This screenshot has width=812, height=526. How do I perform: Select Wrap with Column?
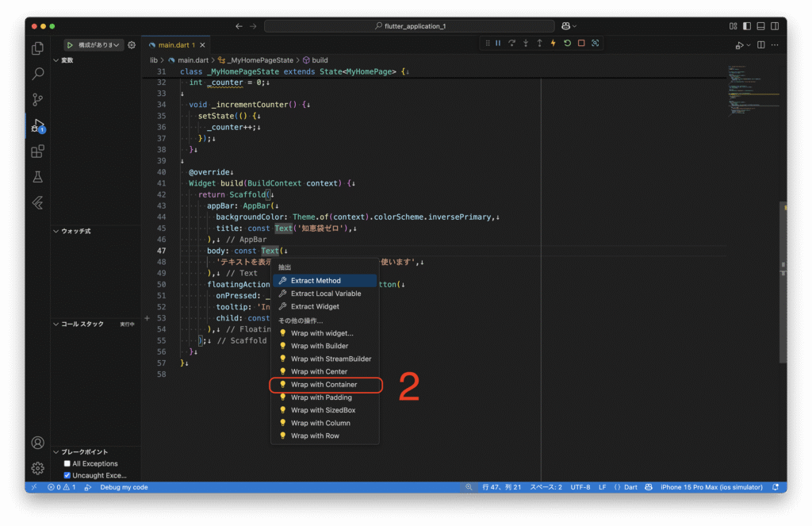pyautogui.click(x=324, y=423)
